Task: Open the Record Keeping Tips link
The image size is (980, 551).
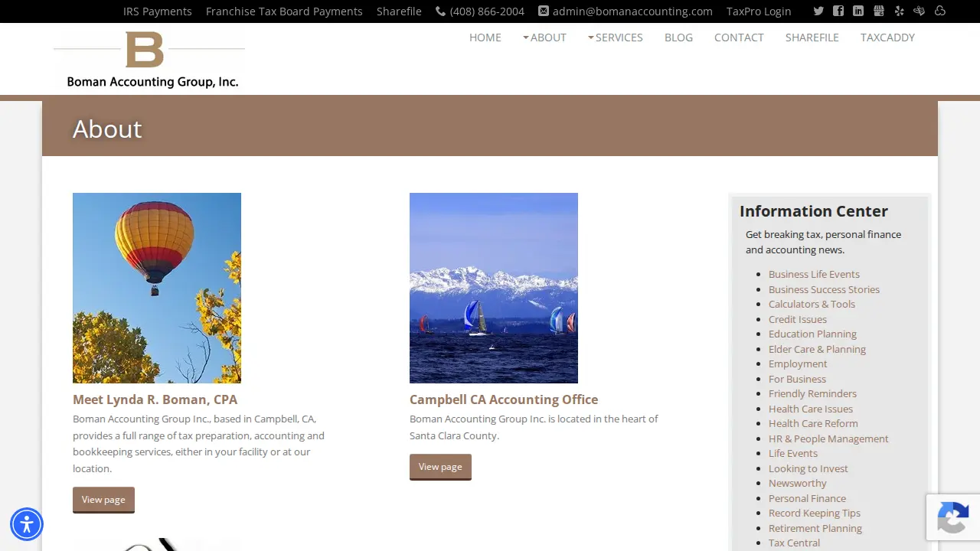Action: 815,513
